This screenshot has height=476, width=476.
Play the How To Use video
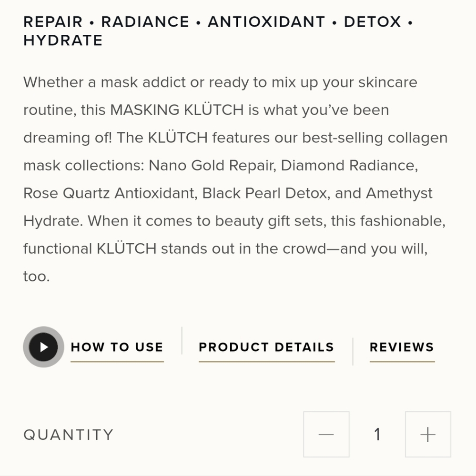tap(43, 347)
